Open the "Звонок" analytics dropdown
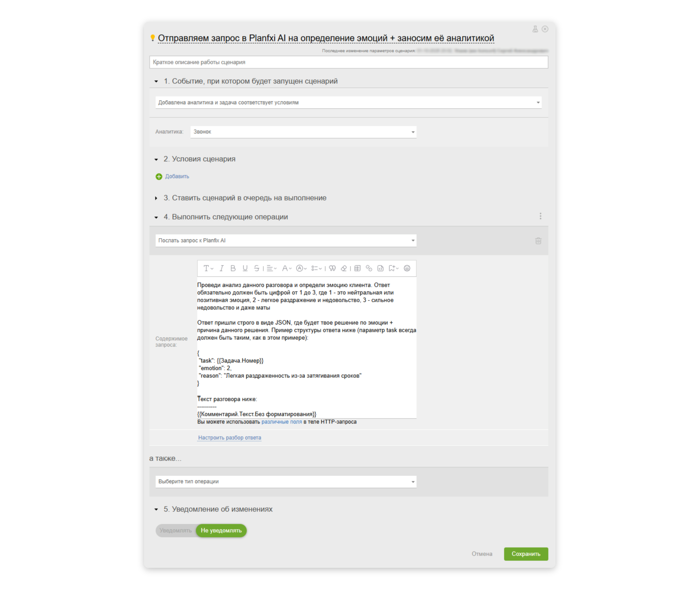 (303, 132)
